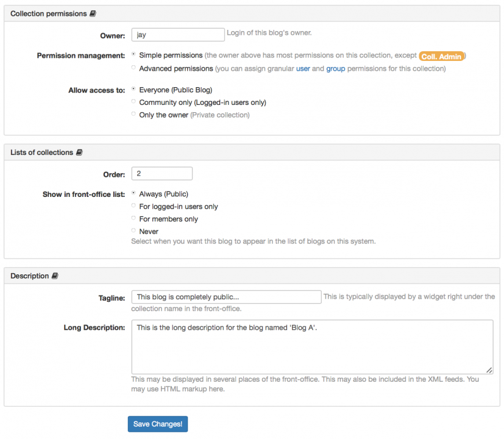Click the Show in front-office list label
Viewport: 504px width, 439px height.
[83, 195]
